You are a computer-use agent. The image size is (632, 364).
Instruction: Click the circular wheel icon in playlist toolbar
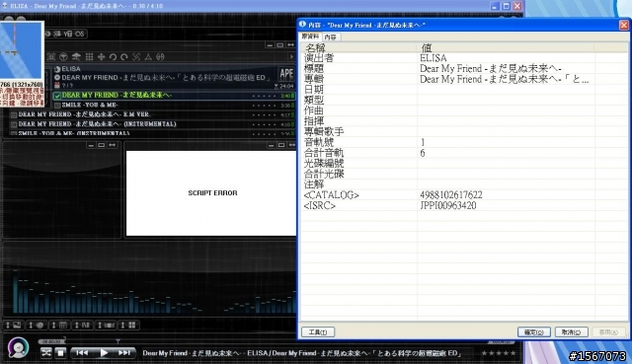coord(63,57)
